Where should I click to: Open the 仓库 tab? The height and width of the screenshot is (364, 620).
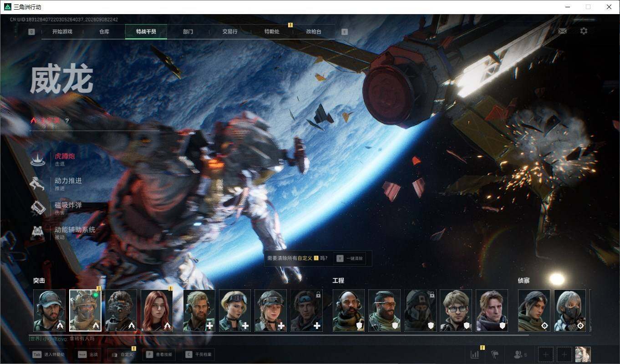coord(104,32)
